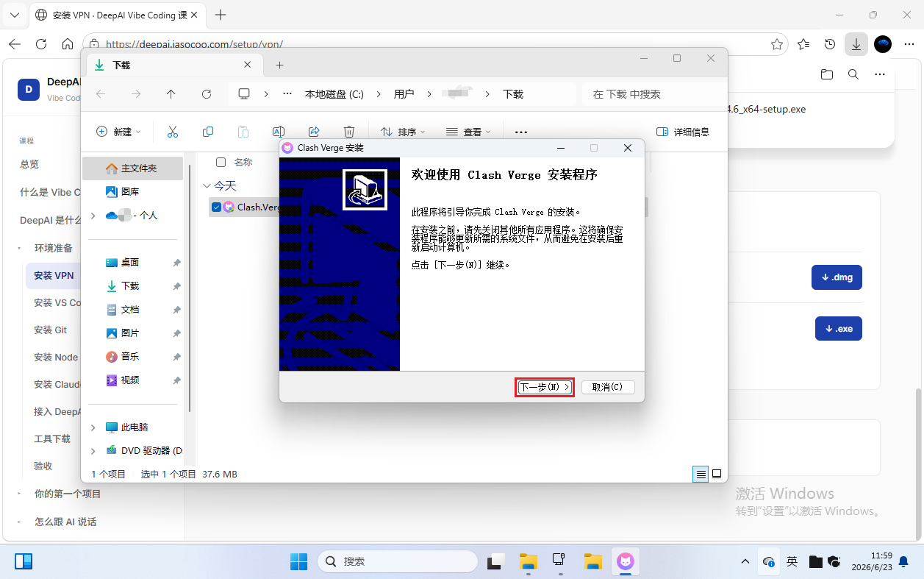Download the .dmg installer on webpage
The height and width of the screenshot is (579, 924).
(837, 277)
